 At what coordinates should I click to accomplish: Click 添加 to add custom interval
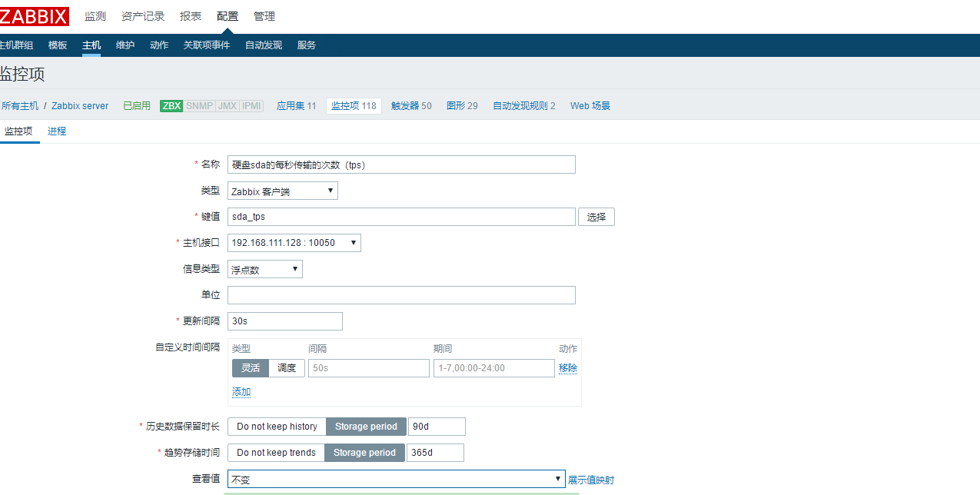241,392
